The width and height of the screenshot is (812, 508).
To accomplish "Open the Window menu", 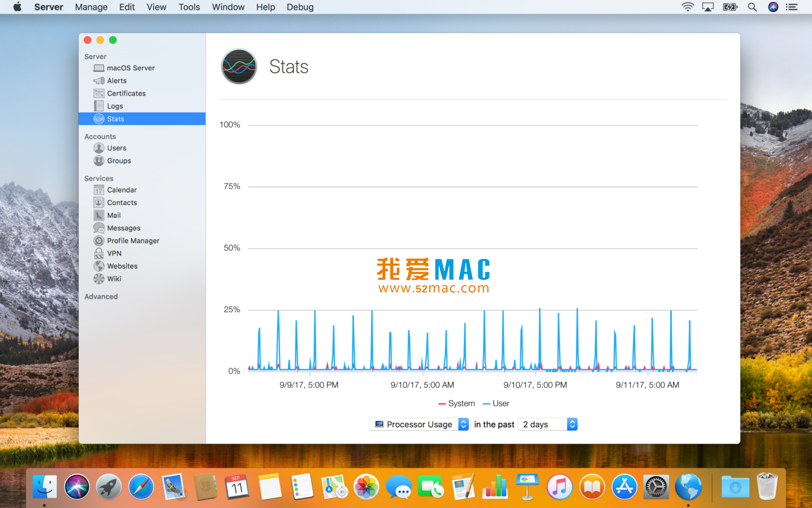I will [x=228, y=7].
